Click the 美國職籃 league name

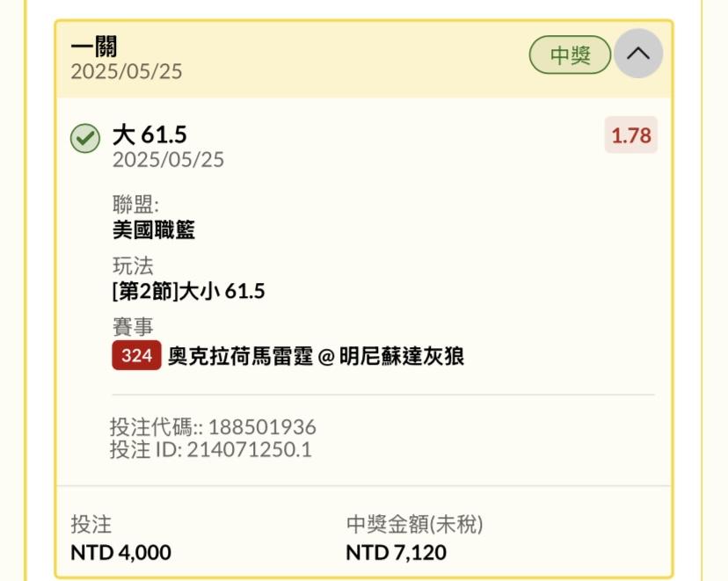pos(154,229)
